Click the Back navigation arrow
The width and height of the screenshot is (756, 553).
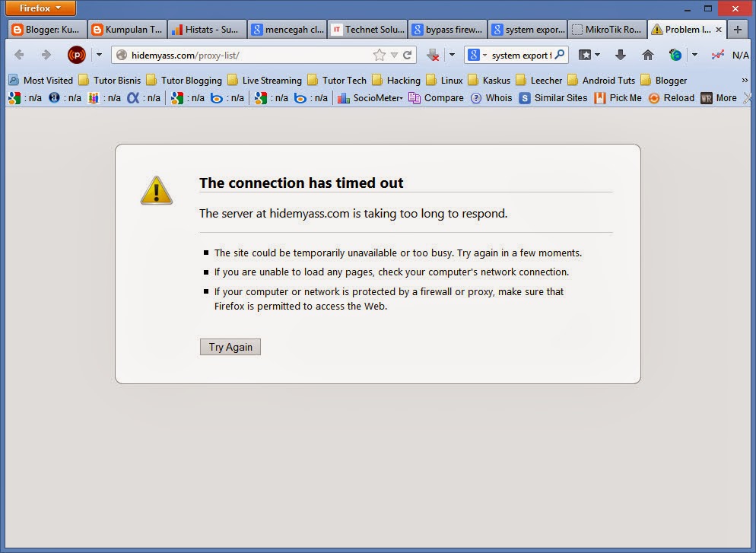(x=20, y=55)
